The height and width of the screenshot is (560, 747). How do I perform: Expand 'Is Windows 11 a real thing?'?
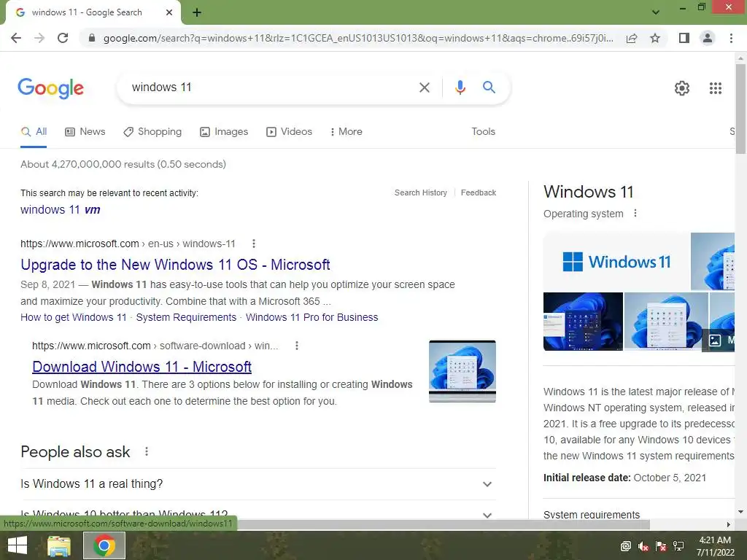pos(258,484)
